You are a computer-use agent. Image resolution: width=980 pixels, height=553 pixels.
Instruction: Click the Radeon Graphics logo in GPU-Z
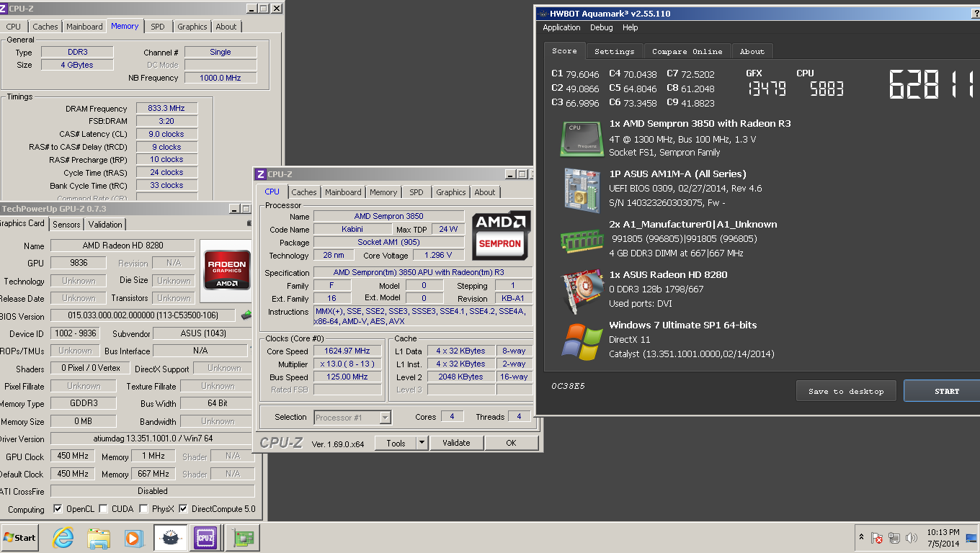(227, 270)
